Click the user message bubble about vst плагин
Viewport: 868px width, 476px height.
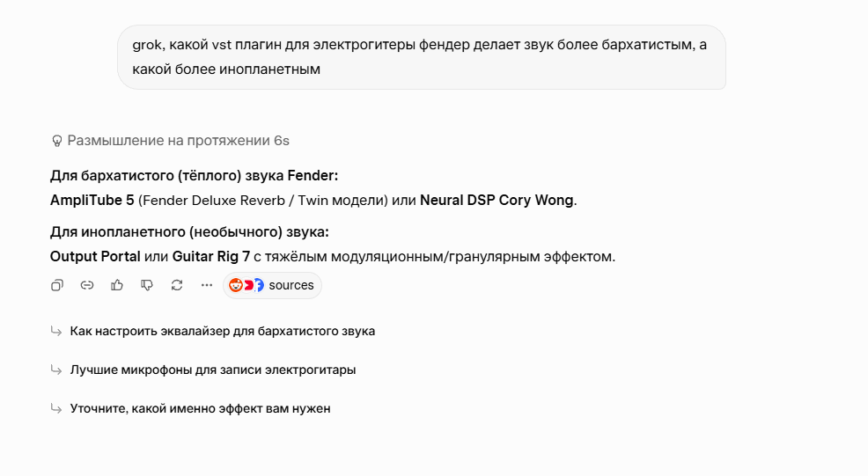[422, 57]
